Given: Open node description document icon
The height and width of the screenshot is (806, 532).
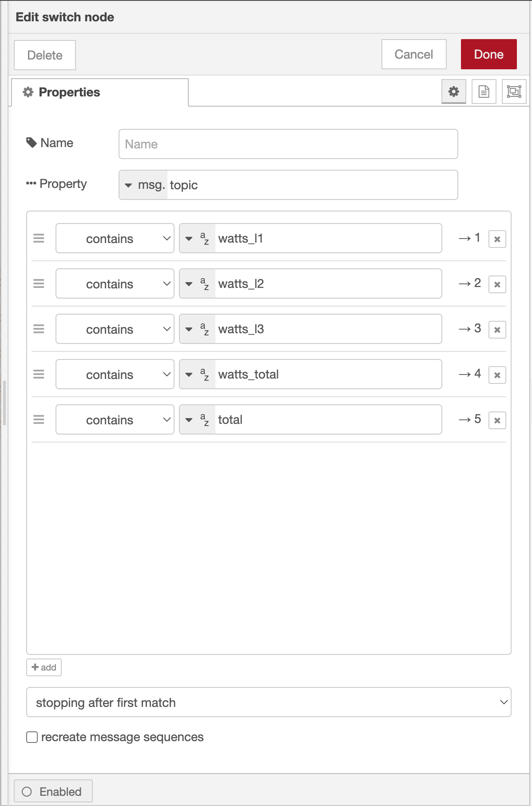Looking at the screenshot, I should click(x=484, y=92).
